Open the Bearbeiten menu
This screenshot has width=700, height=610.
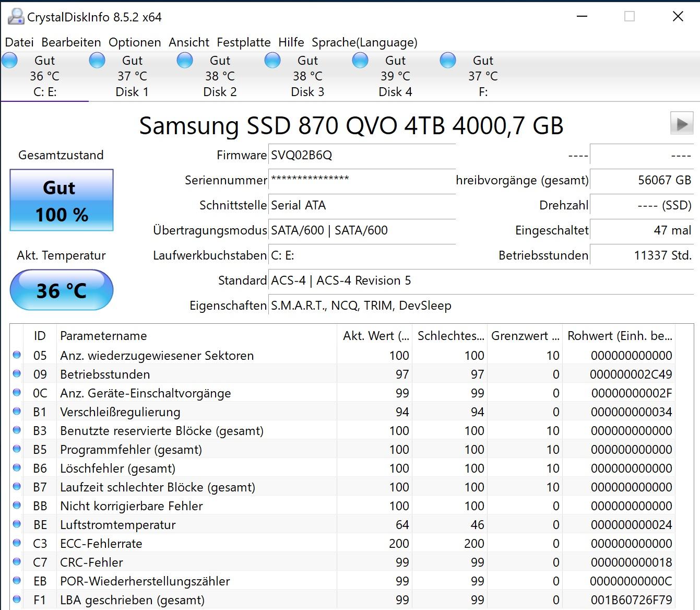coord(71,42)
